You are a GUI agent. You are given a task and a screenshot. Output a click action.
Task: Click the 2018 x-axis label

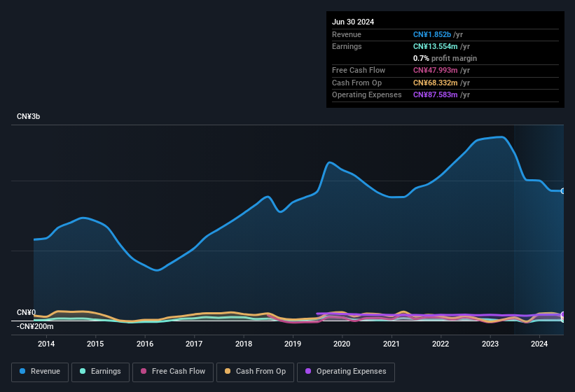point(244,344)
